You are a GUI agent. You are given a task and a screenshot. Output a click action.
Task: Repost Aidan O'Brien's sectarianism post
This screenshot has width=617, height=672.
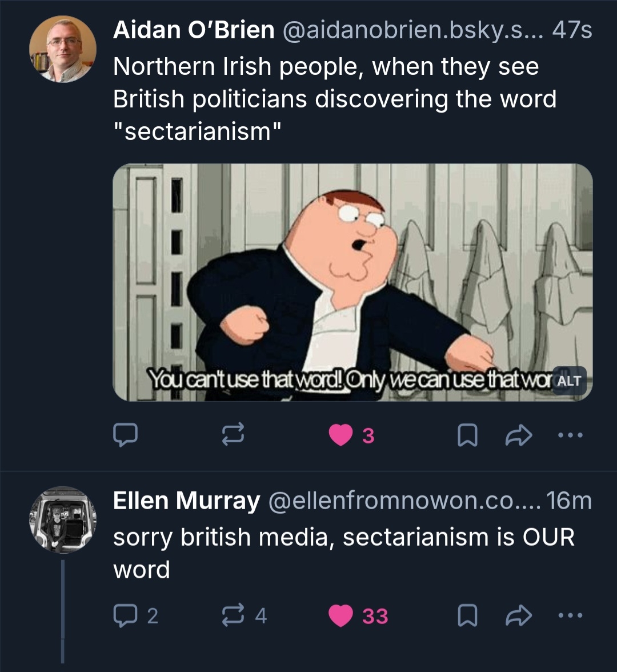233,436
